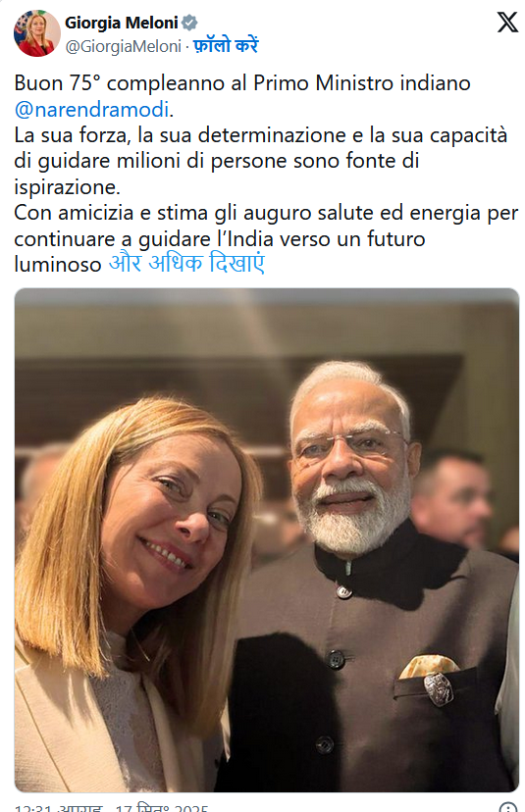Click the 'Con amicizia e stima' sentence
The image size is (525, 812).
click(266, 238)
